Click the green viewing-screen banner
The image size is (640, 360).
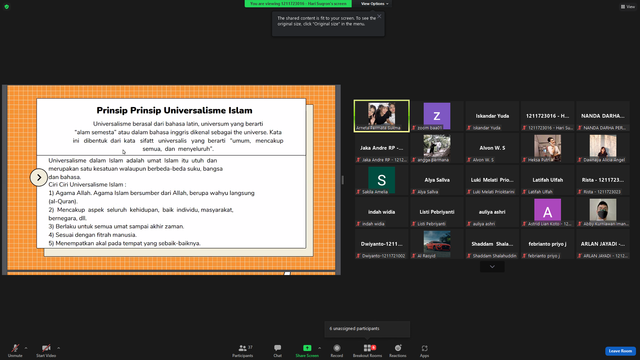pos(298,4)
